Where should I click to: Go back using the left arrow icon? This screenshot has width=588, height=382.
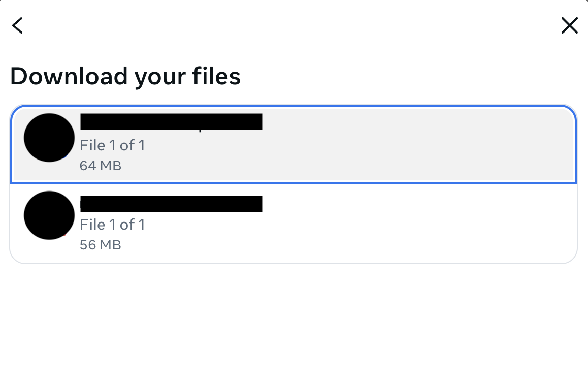pos(18,25)
